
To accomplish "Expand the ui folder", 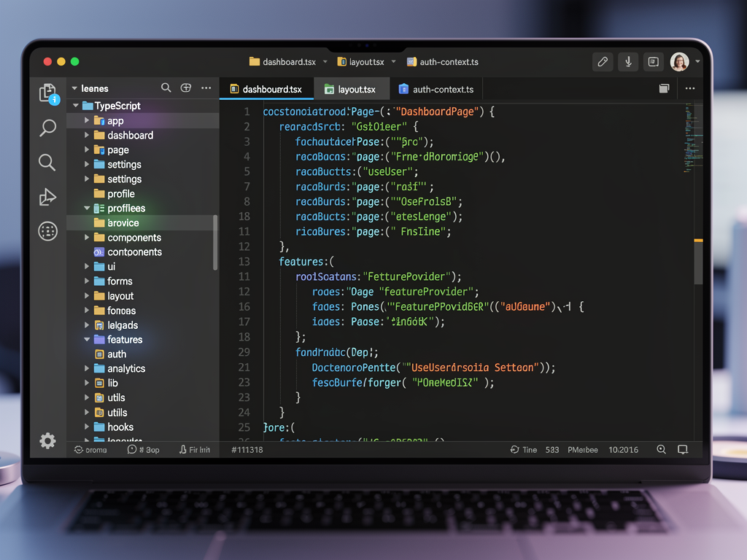I will [x=87, y=266].
